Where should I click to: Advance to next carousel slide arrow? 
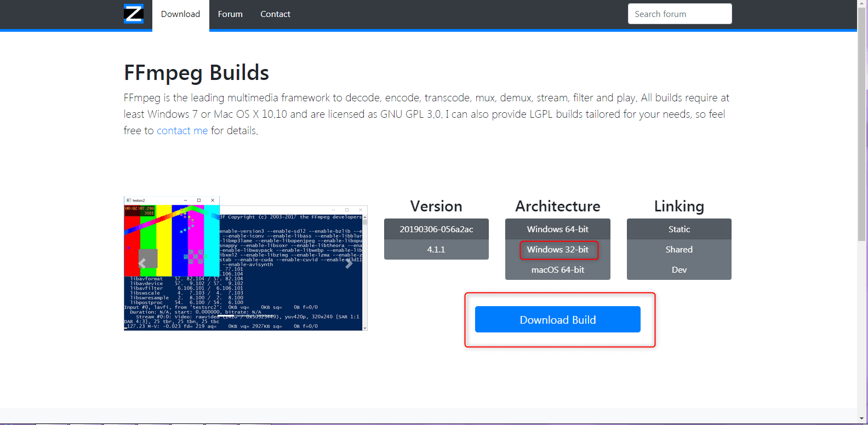click(x=349, y=263)
